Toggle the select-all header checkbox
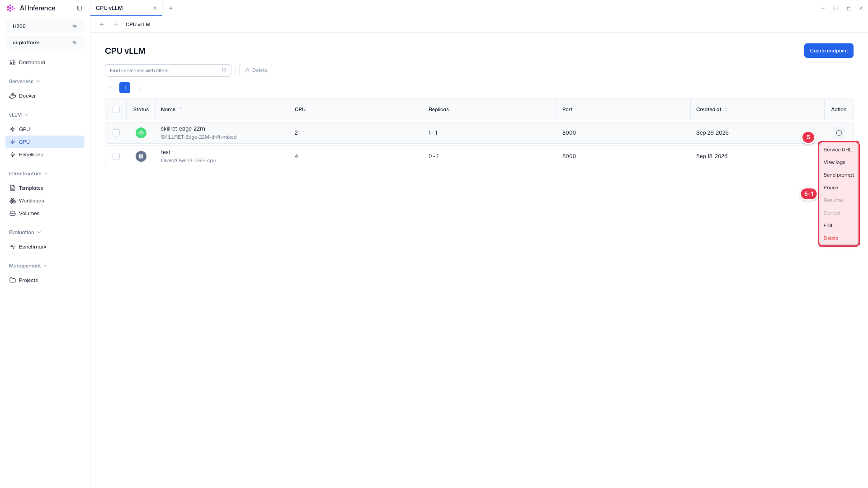 click(x=116, y=109)
